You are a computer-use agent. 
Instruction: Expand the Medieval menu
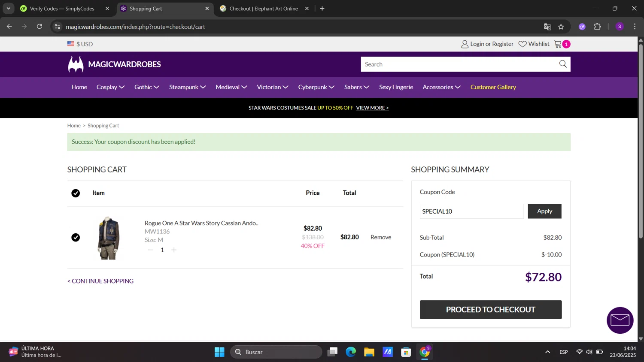(231, 87)
